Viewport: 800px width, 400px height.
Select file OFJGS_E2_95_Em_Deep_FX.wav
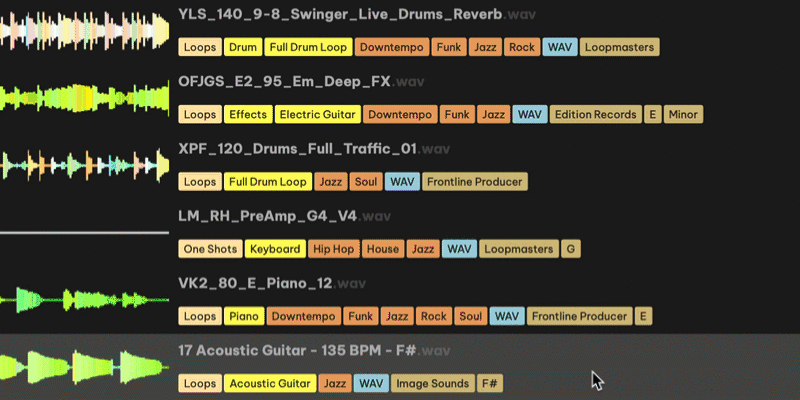click(301, 82)
